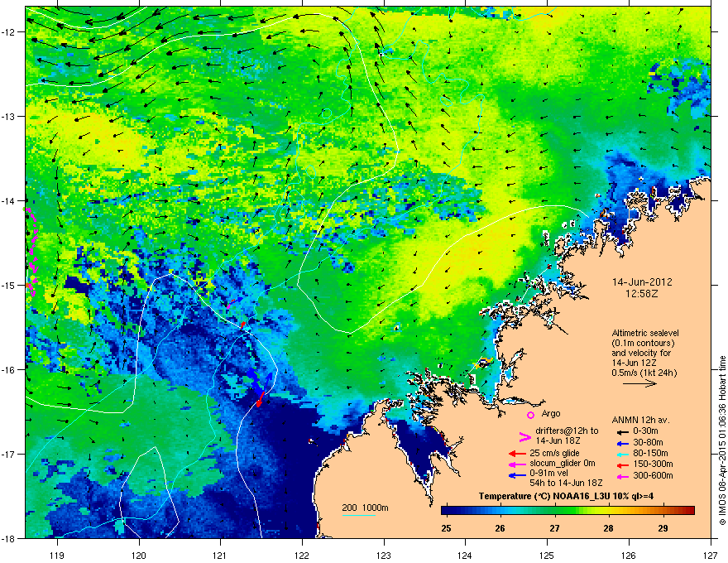This screenshot has height=563, width=728.
Task: Click the '0-91m vel' legend label
Action: point(548,473)
